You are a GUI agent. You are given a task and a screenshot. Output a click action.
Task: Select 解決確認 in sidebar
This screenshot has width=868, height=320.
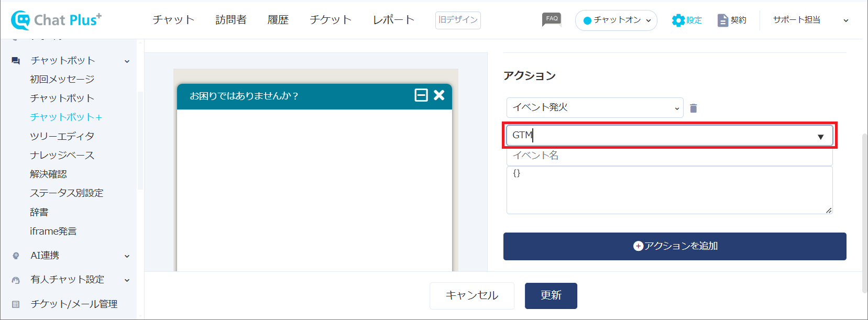[x=48, y=174]
